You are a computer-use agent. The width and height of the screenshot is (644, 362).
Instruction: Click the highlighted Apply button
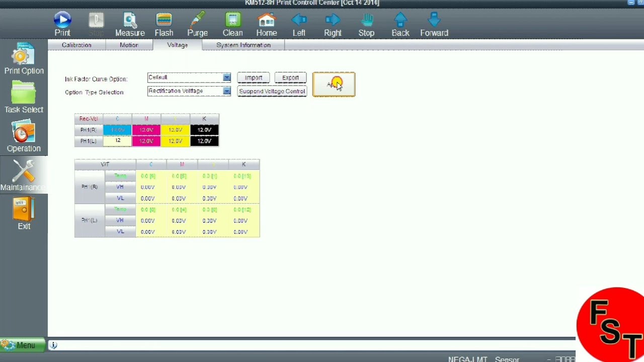[x=334, y=84]
